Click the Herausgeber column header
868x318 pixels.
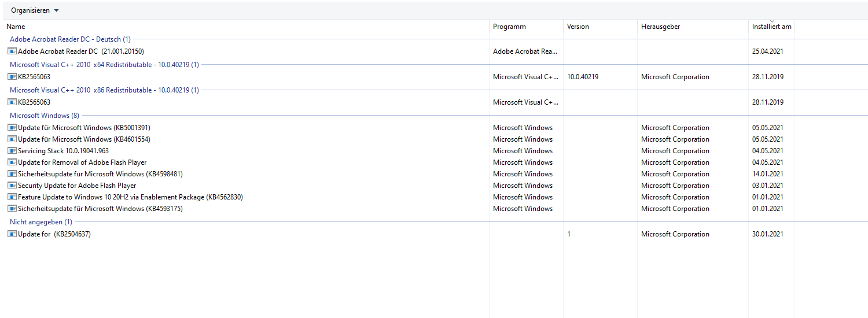click(660, 27)
